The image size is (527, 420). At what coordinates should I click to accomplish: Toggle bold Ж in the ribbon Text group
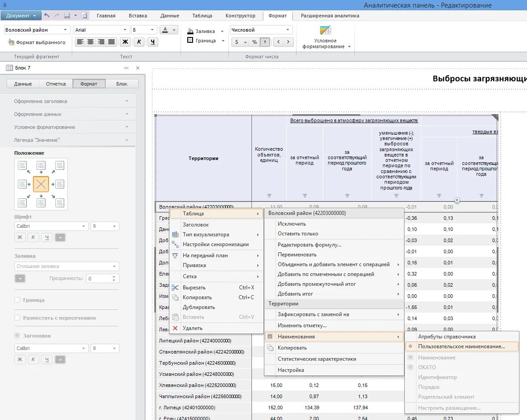coord(125,42)
